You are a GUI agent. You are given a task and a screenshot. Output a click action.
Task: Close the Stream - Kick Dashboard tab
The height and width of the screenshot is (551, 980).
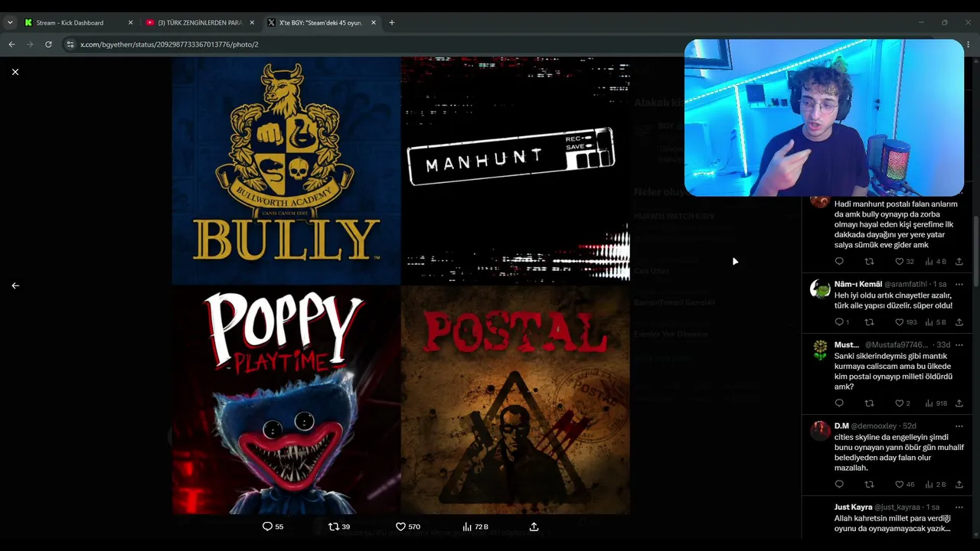click(130, 23)
